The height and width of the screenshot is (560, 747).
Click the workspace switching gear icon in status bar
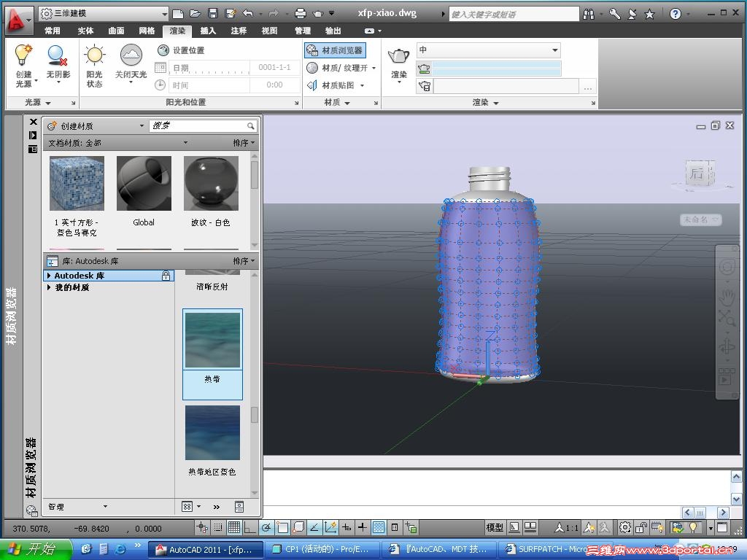coord(625,528)
